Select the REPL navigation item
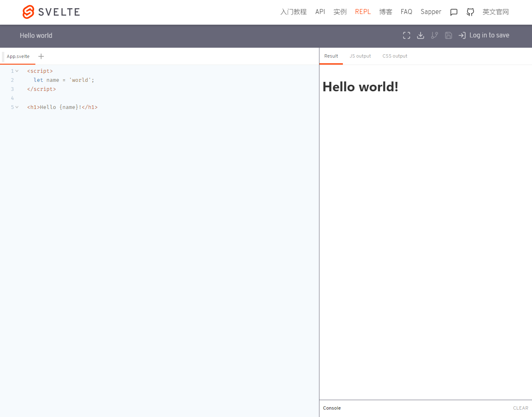The height and width of the screenshot is (417, 532). point(363,12)
